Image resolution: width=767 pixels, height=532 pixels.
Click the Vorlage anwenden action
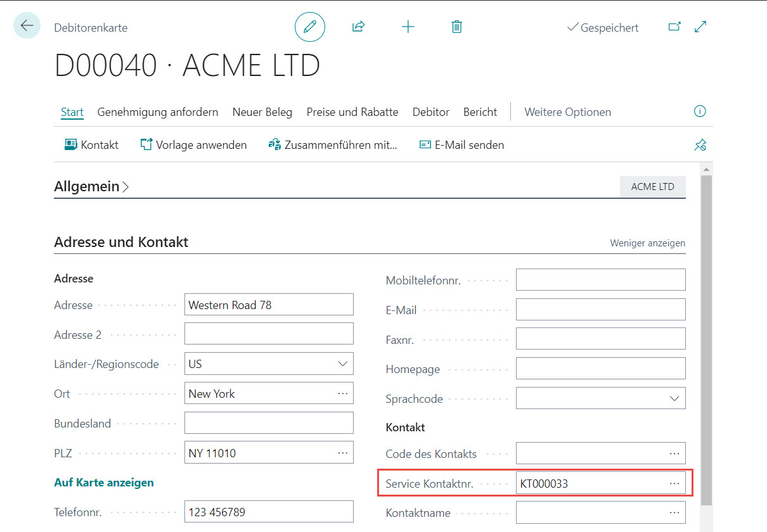coord(193,145)
